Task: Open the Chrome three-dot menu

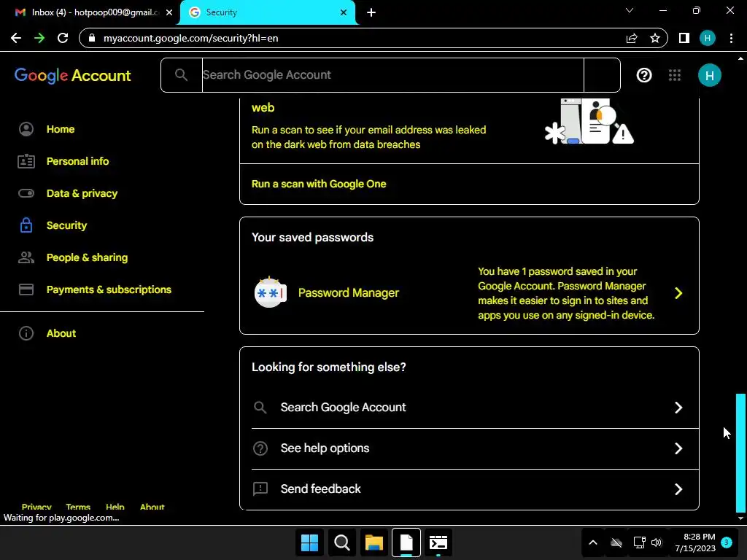Action: pyautogui.click(x=731, y=38)
